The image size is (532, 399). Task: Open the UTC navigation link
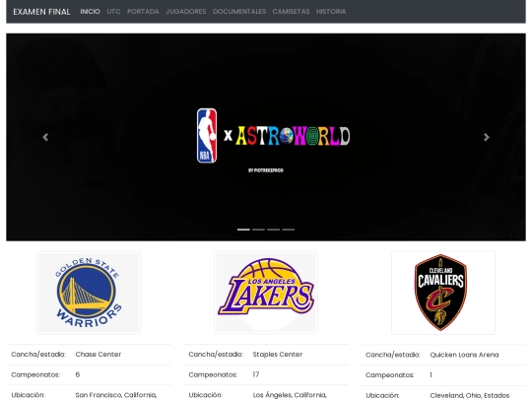coord(113,12)
